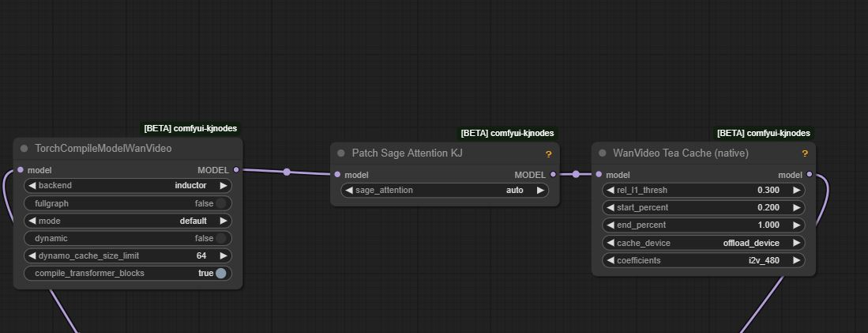Image resolution: width=868 pixels, height=333 pixels.
Task: Collapse the WanVideo Tea Cache node dot
Action: coord(603,153)
